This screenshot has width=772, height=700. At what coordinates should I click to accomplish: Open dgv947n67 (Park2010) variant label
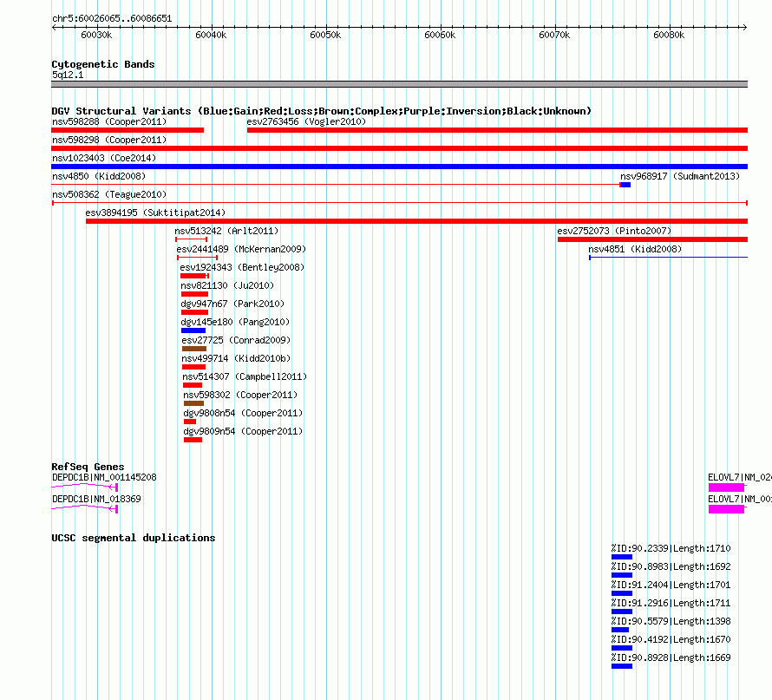[232, 304]
